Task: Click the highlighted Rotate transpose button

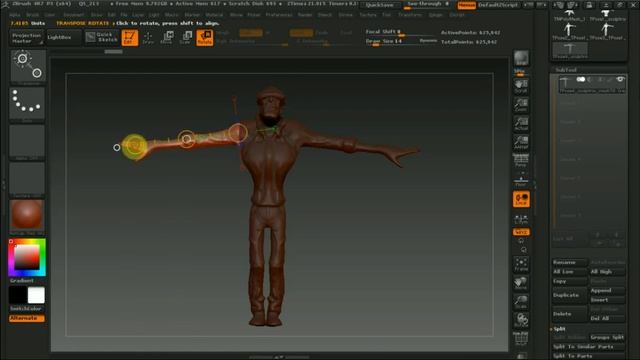Action: click(204, 38)
